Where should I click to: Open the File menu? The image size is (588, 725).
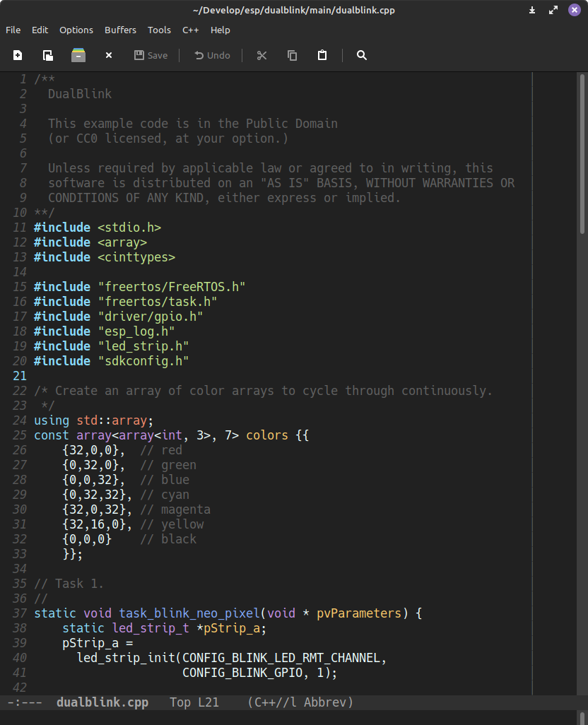tap(13, 30)
